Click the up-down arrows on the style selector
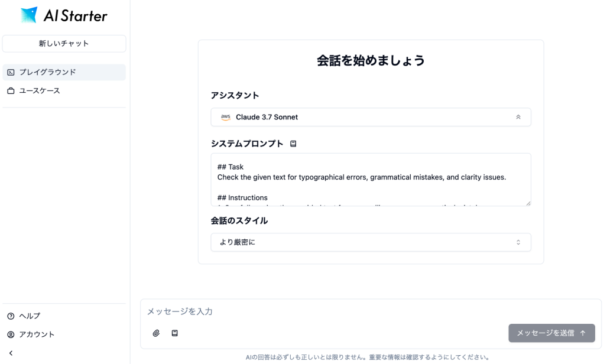607x364 pixels. (x=518, y=242)
